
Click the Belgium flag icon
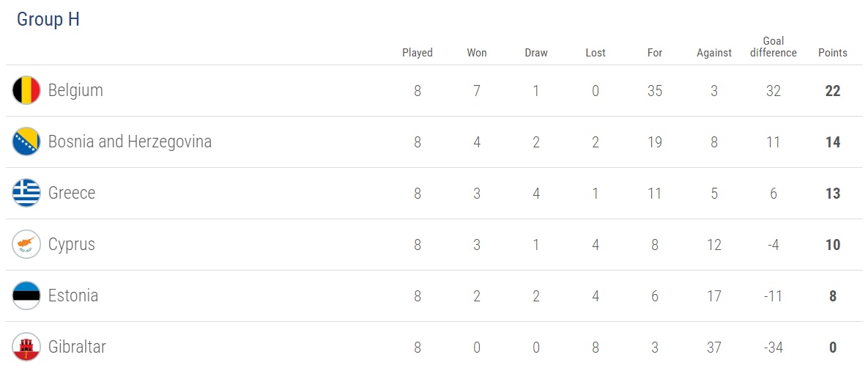tap(26, 91)
